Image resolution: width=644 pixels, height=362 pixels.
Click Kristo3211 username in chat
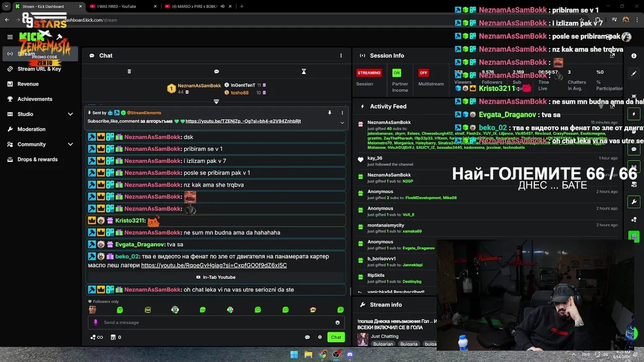point(130,221)
